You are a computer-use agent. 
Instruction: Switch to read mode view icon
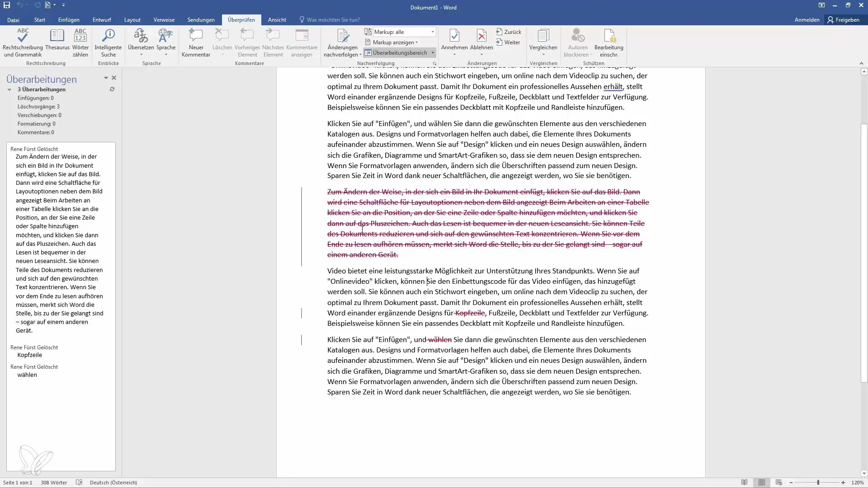pos(744,483)
